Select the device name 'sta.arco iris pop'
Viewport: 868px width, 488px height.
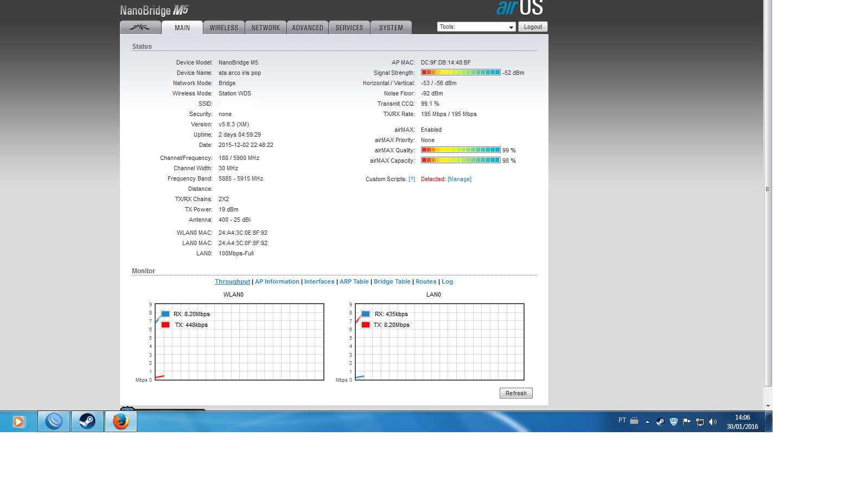[x=240, y=73]
